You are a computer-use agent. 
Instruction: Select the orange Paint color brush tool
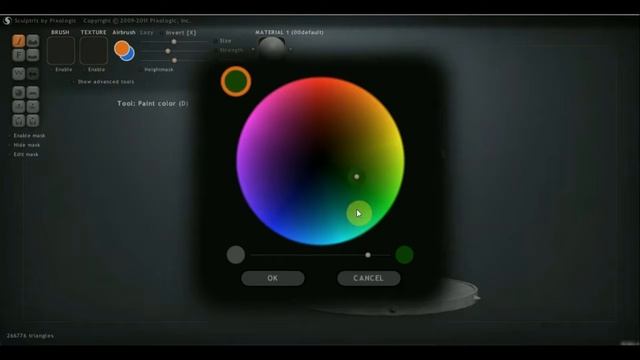pos(18,41)
